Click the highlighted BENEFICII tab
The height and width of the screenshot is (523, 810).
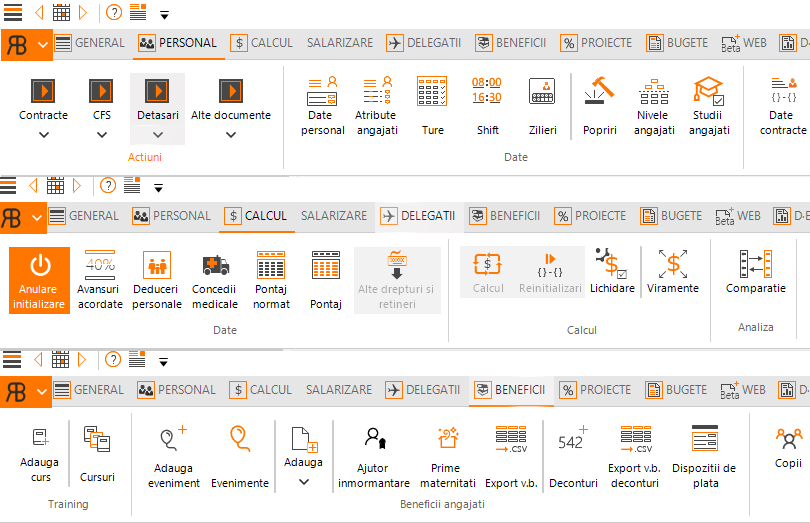[510, 390]
